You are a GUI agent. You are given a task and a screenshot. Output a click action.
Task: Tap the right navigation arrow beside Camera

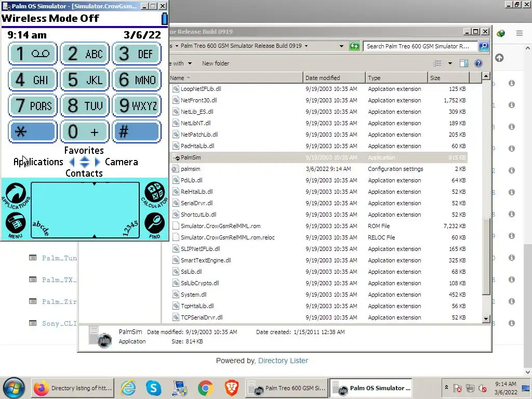tap(97, 162)
